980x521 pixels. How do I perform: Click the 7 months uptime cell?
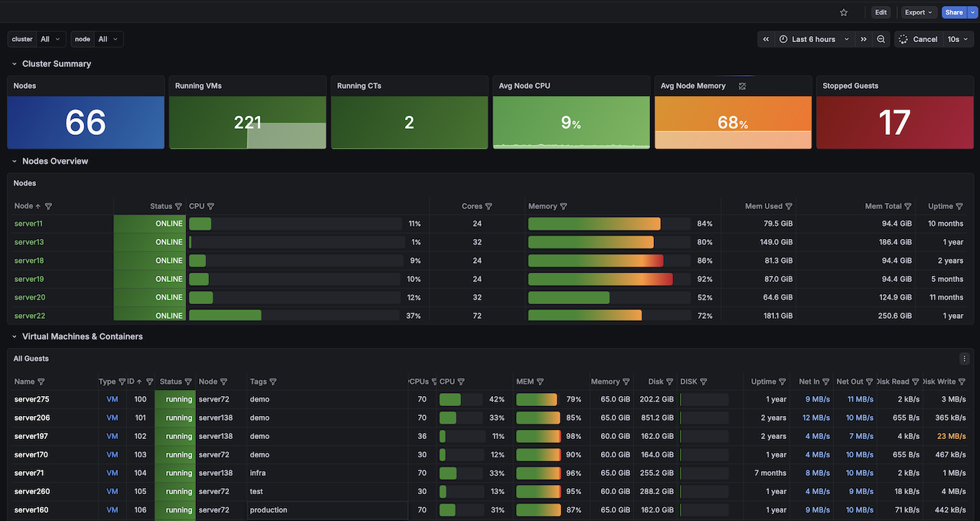click(x=770, y=473)
